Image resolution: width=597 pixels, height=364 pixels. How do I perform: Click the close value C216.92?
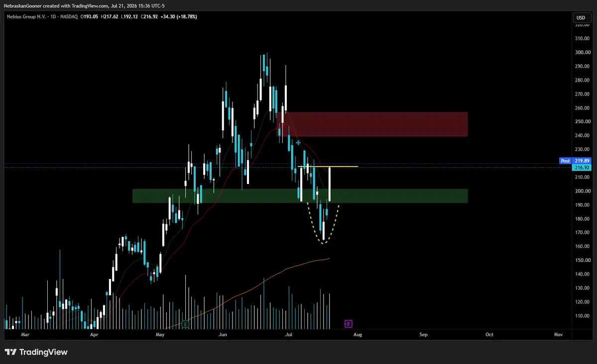tap(149, 17)
